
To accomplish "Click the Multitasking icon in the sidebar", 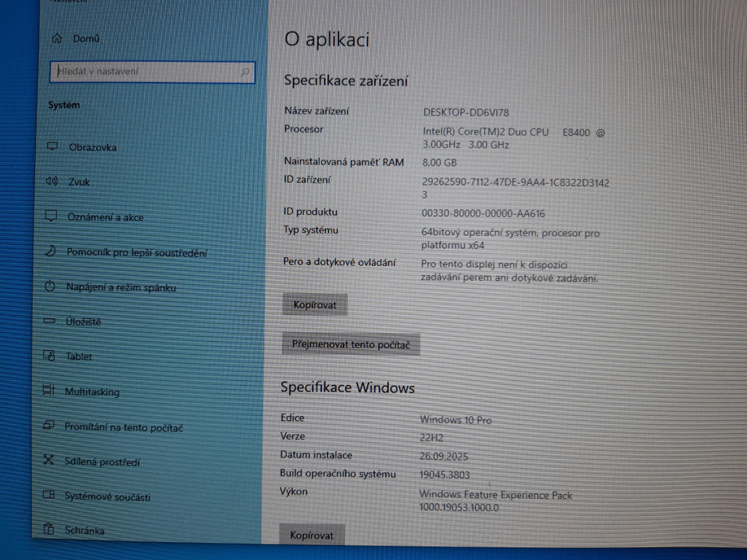I will click(49, 390).
